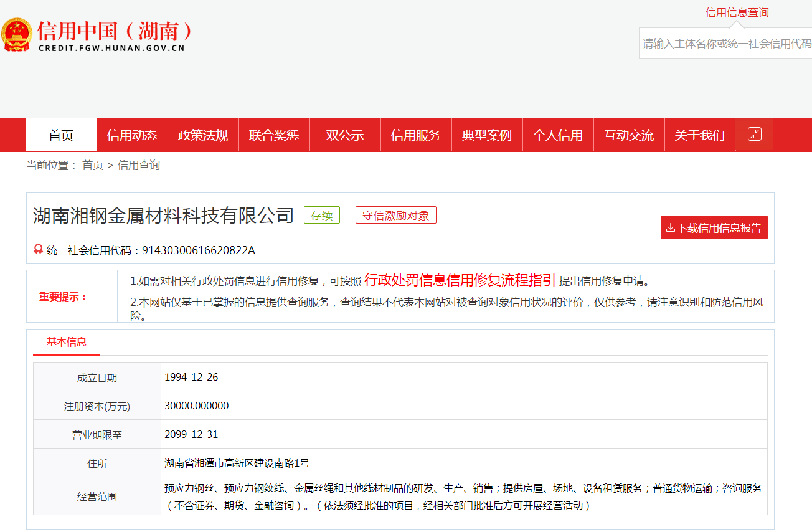812x532 pixels.
Task: Click the company name 湖南湘钢金属材料科技有限公司
Action: [x=163, y=216]
